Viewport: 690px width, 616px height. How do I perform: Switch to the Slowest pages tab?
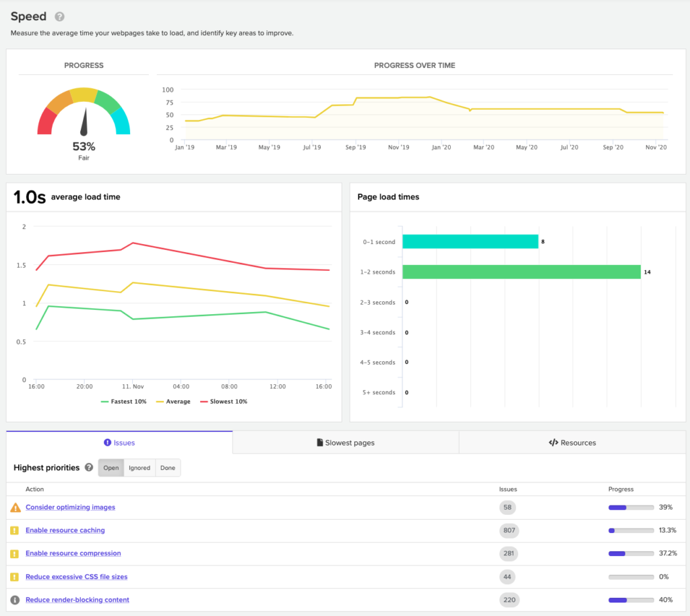(346, 443)
